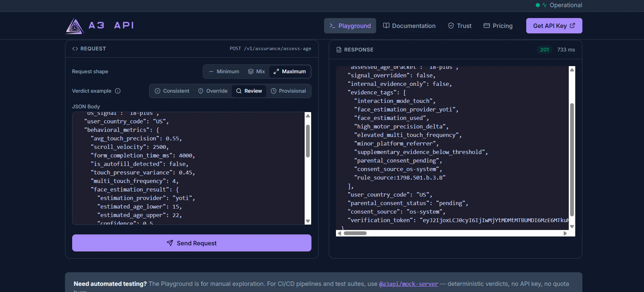Viewport: 644px width, 292px height.
Task: Click the 201 status code badge
Action: coord(545,50)
